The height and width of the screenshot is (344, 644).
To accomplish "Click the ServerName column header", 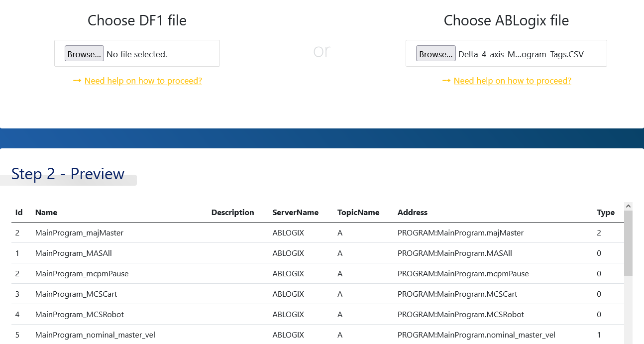I will click(x=295, y=212).
